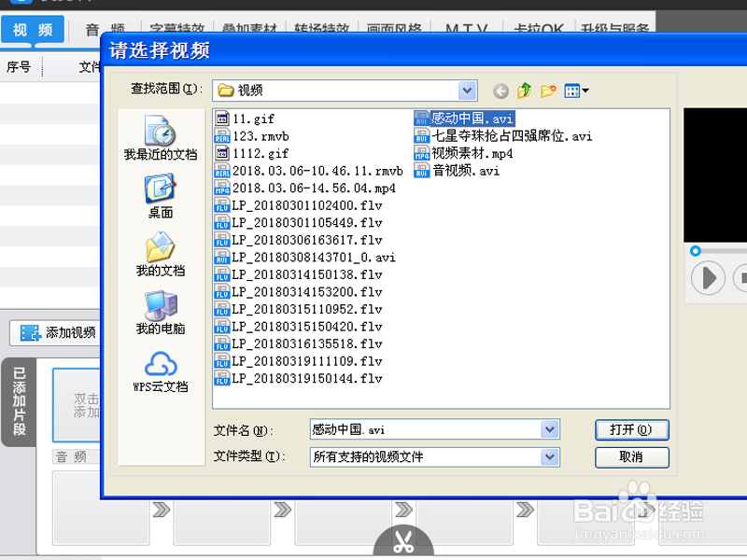Click the play preview button

pyautogui.click(x=708, y=277)
